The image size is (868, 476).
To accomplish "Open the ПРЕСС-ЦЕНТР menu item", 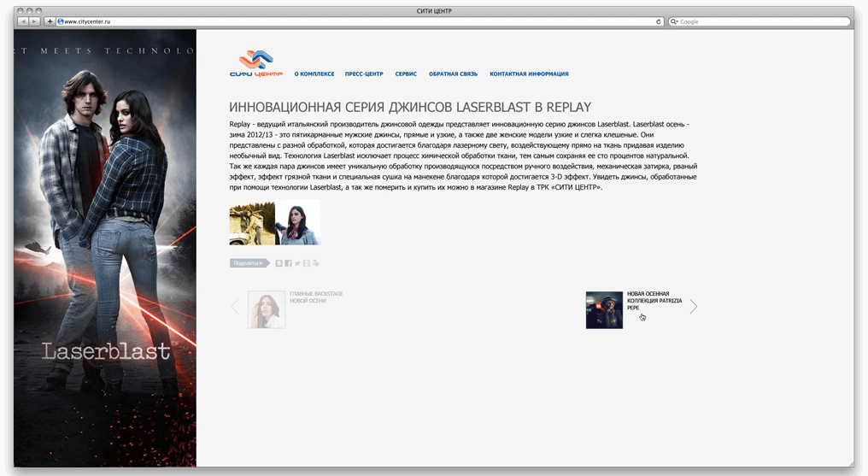I will [364, 73].
